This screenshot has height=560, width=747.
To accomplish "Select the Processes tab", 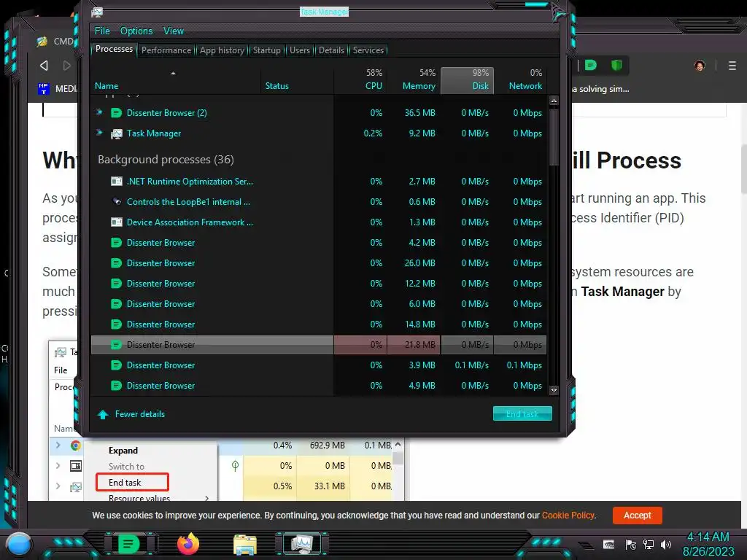I will pyautogui.click(x=114, y=49).
